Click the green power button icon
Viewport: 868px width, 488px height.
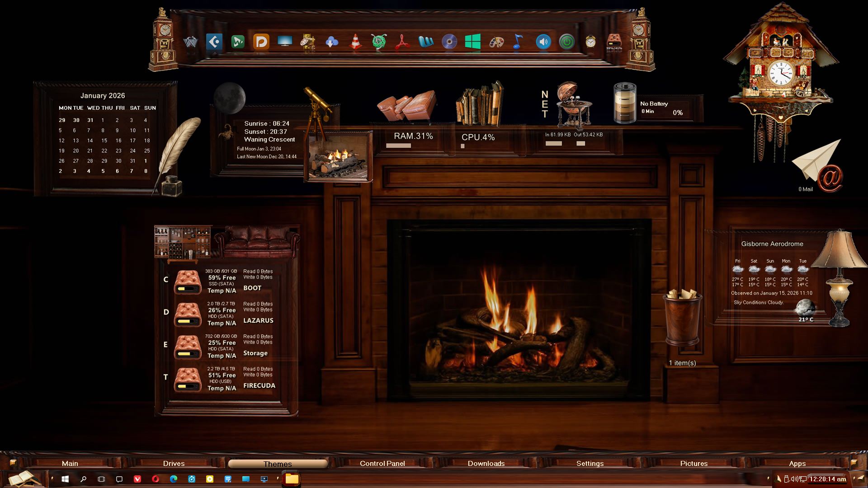click(x=566, y=42)
